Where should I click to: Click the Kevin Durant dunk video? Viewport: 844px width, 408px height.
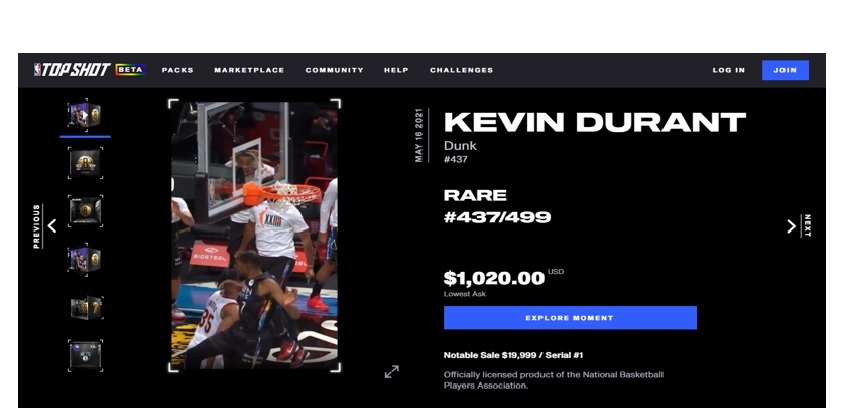click(255, 235)
